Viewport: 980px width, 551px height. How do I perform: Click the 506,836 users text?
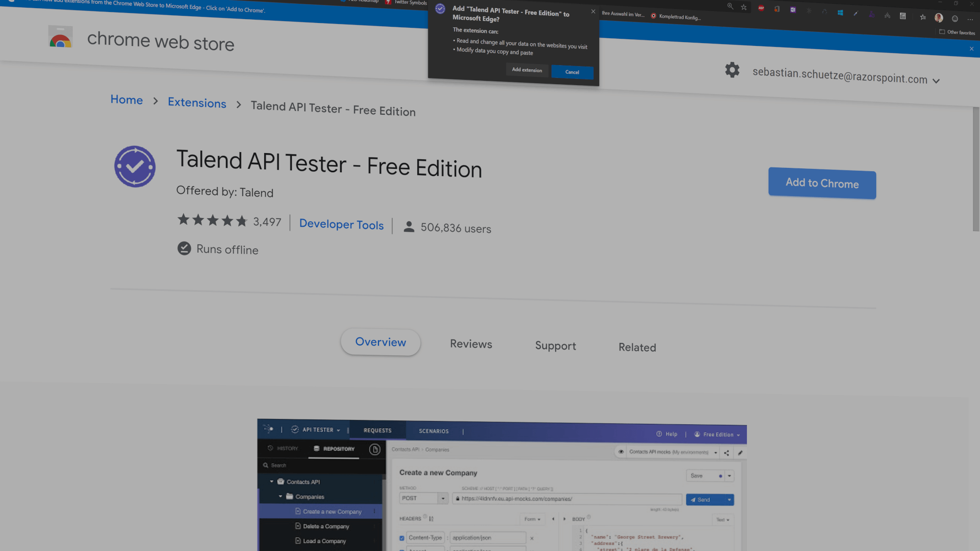(x=456, y=228)
